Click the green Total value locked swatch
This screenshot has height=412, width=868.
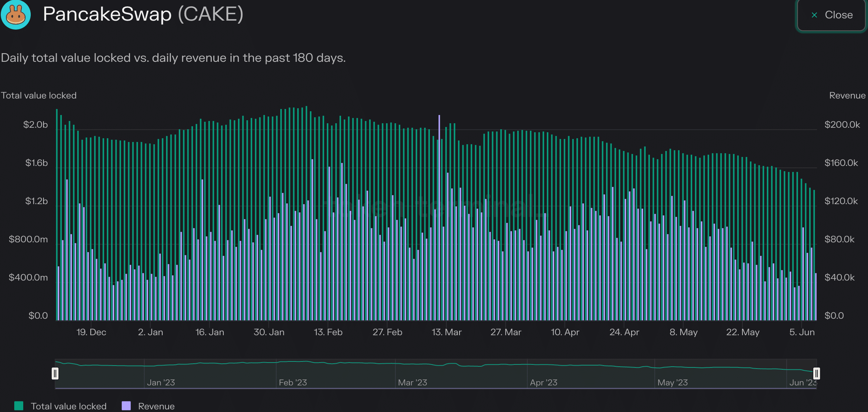tap(19, 406)
